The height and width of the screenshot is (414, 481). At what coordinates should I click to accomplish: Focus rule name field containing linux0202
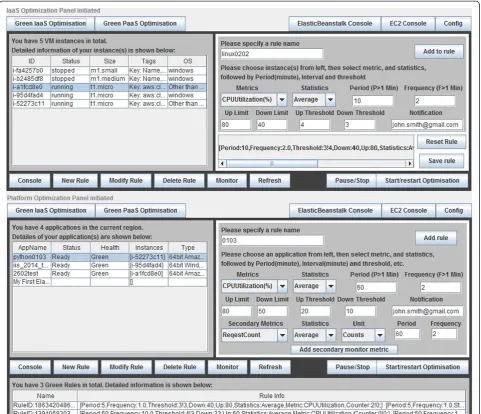coord(271,54)
